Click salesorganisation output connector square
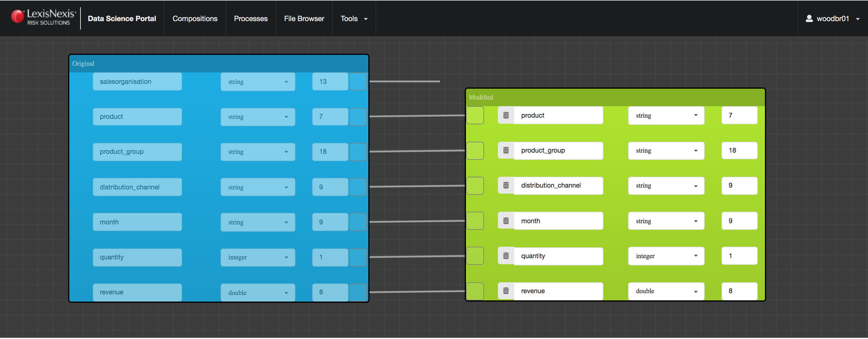The width and height of the screenshot is (868, 339). coord(357,82)
